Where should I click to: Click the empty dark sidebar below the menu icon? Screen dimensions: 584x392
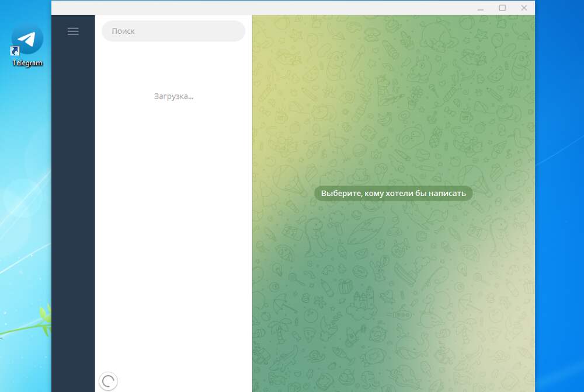tap(73, 204)
